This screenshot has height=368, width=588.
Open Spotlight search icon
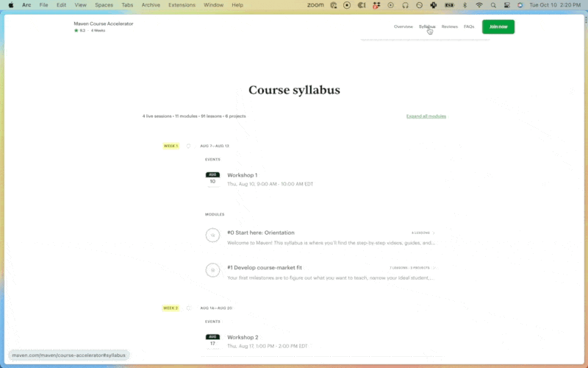point(493,5)
